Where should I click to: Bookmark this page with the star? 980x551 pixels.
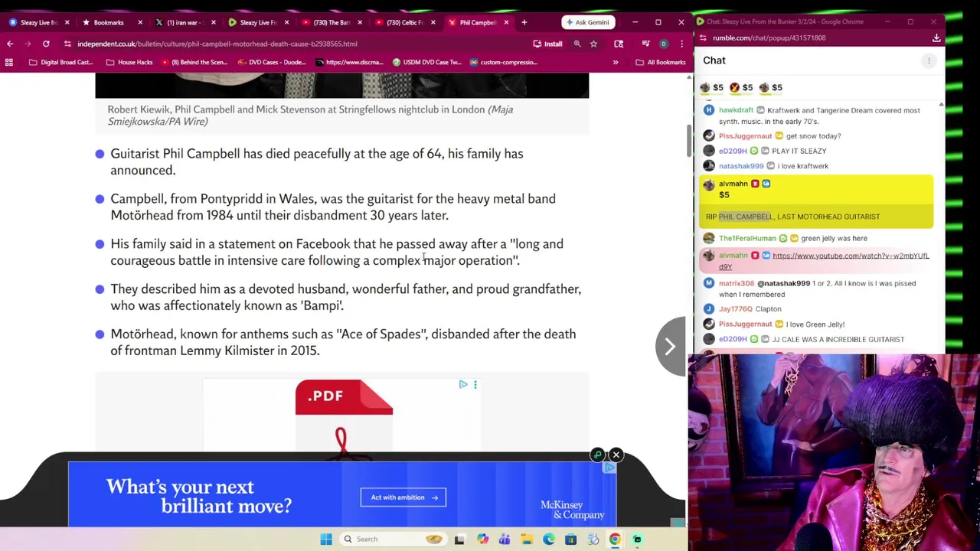(x=593, y=44)
